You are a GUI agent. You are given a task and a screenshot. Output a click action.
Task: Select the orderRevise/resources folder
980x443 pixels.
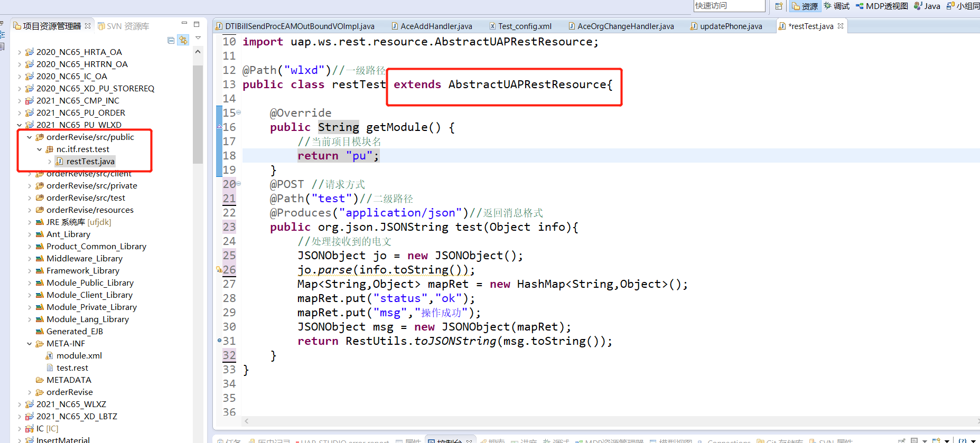click(x=90, y=210)
